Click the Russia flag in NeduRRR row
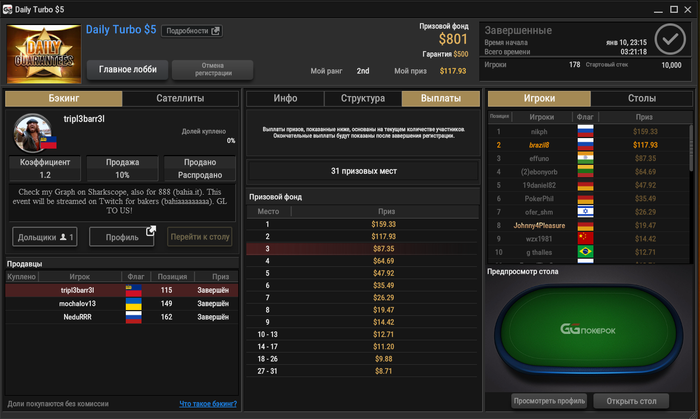Image resolution: width=700 pixels, height=419 pixels. (x=133, y=317)
